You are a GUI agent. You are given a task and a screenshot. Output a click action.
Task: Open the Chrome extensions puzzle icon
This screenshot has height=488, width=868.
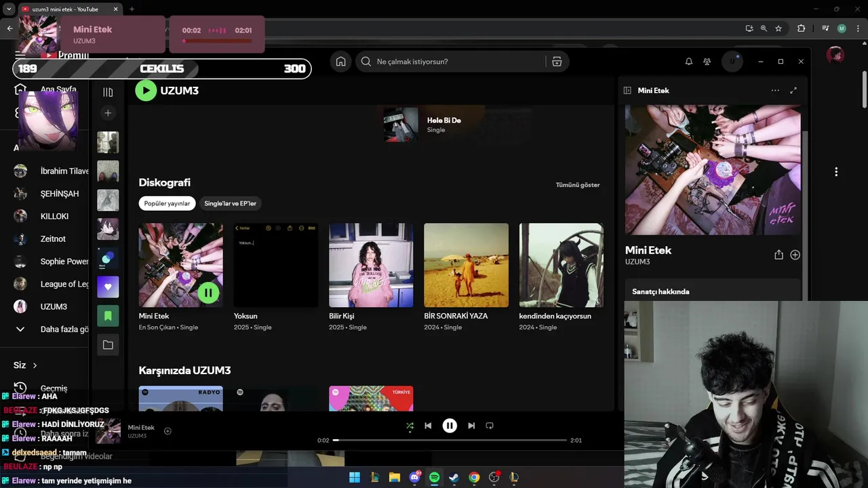coord(801,28)
